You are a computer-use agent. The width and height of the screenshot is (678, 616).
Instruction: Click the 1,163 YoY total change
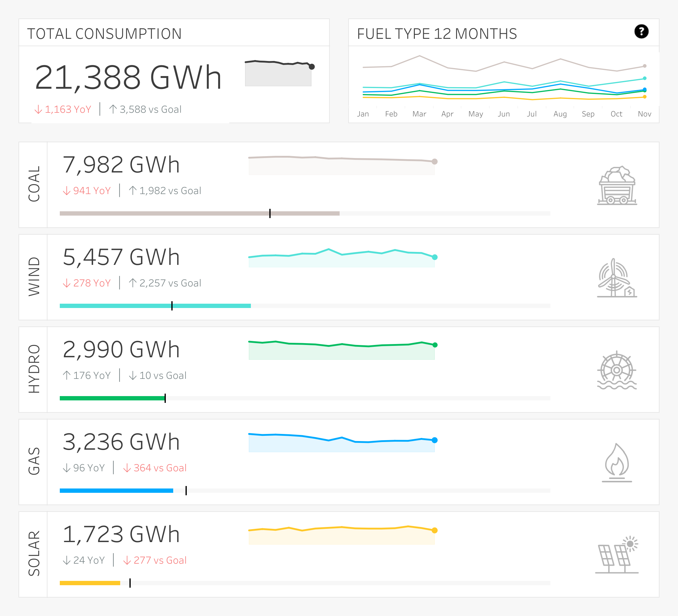(x=63, y=109)
